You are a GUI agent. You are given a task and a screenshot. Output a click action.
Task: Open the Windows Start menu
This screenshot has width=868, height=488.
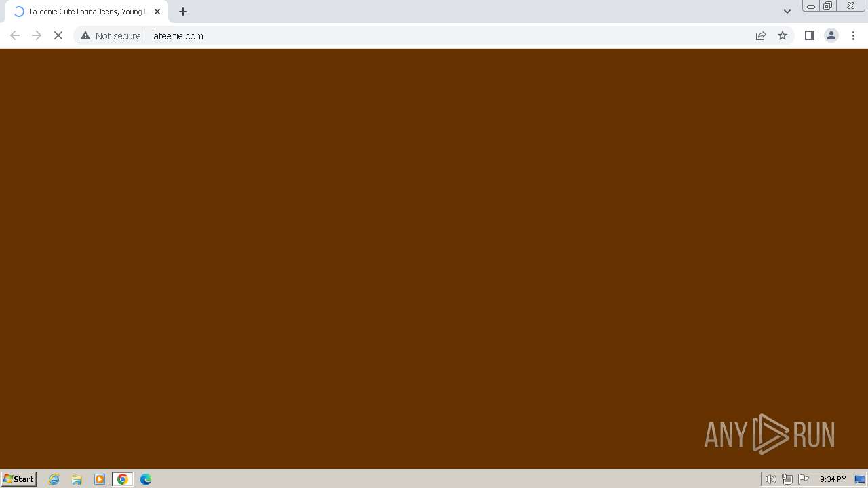pos(19,479)
